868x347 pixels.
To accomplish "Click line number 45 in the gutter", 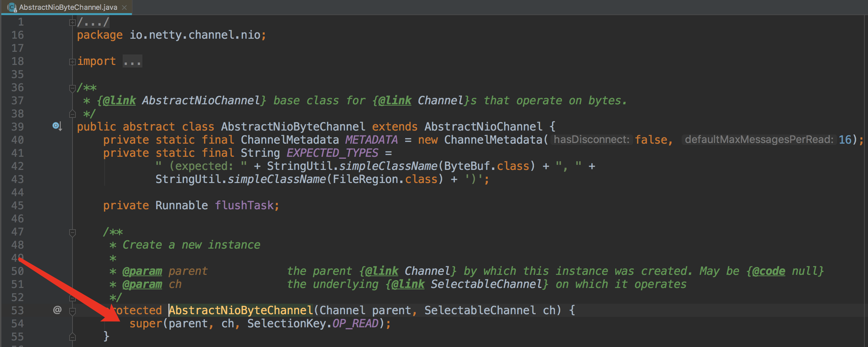I will (x=17, y=205).
